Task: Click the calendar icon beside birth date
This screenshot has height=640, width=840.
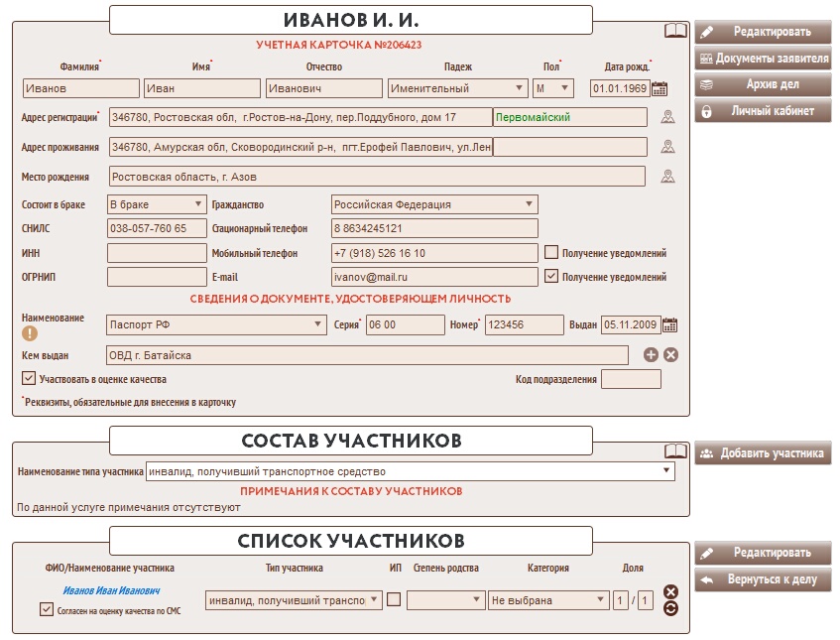Action: (660, 88)
